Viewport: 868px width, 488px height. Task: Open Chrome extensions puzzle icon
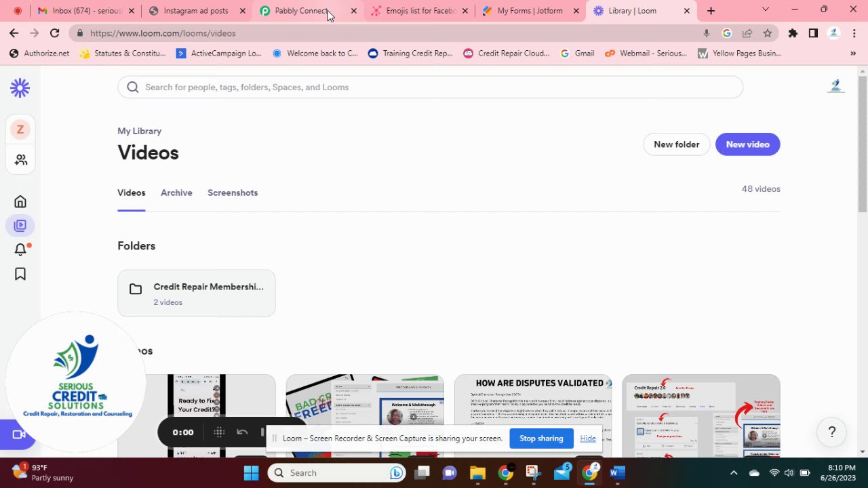click(x=793, y=33)
